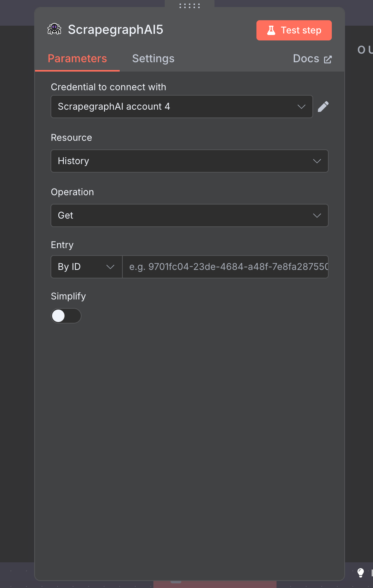Screen dimensions: 373x588
Task: Switch to the Parameters tab
Action: pyautogui.click(x=77, y=59)
